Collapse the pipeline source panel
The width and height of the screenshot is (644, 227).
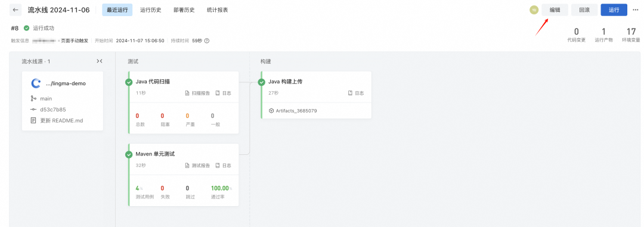(100, 61)
